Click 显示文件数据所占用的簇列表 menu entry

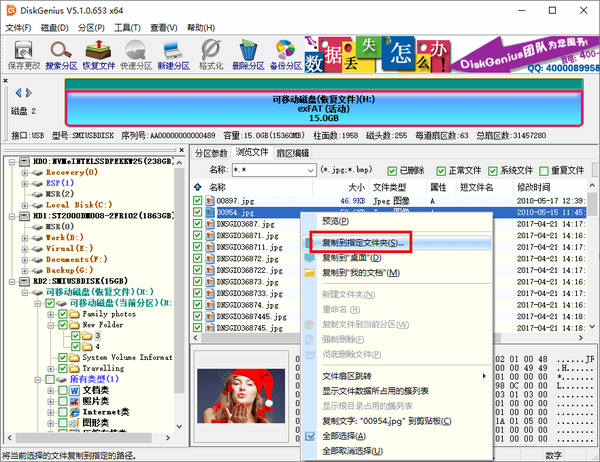click(x=375, y=391)
